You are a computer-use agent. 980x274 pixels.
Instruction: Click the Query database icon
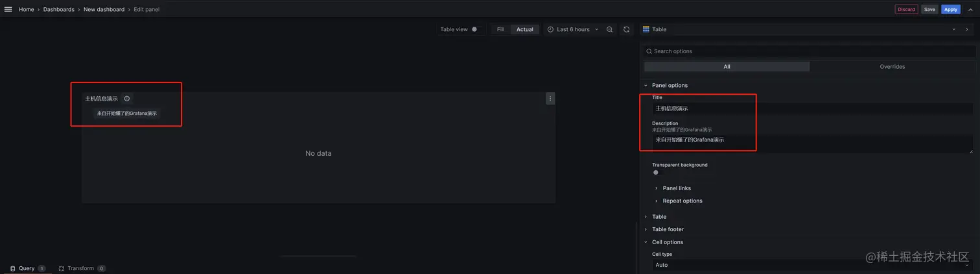[13, 268]
